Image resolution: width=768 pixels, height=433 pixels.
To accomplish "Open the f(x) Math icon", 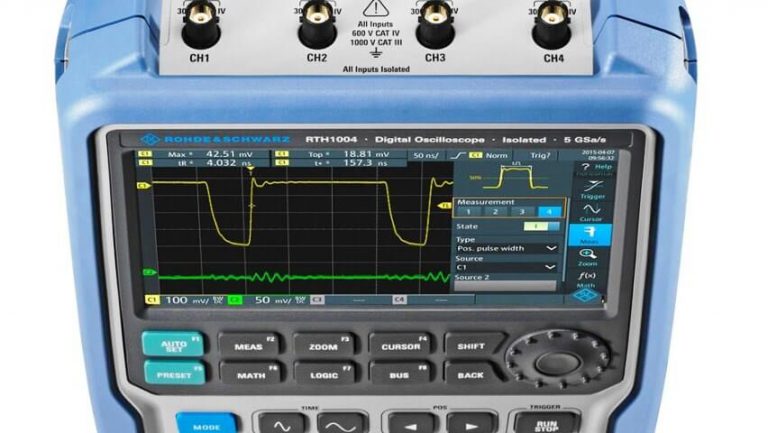I will coord(586,279).
